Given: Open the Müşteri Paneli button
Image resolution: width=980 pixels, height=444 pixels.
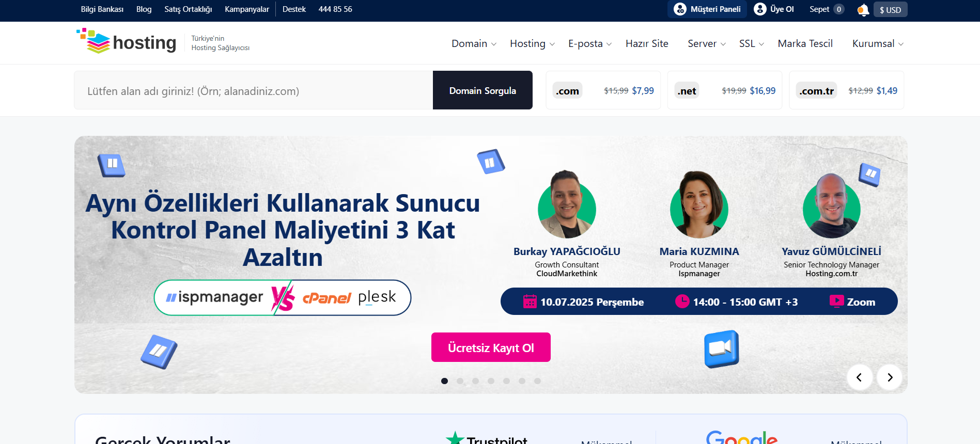Looking at the screenshot, I should [x=707, y=9].
